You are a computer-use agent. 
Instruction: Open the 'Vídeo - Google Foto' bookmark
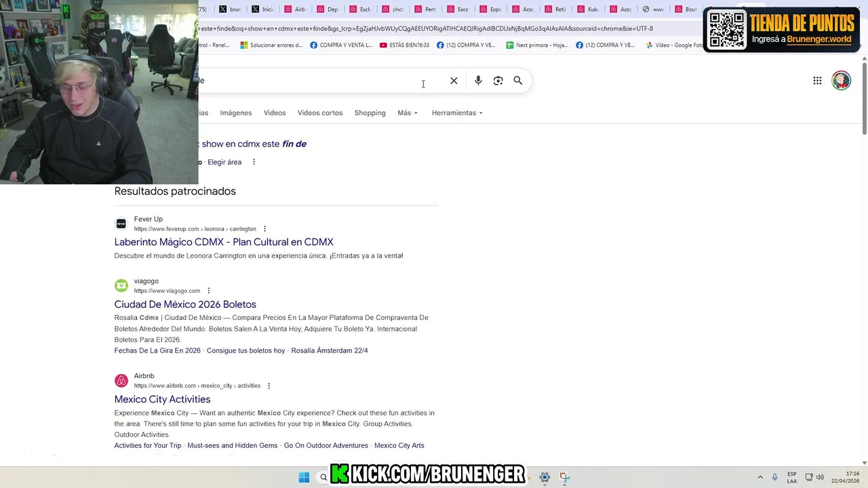click(673, 45)
